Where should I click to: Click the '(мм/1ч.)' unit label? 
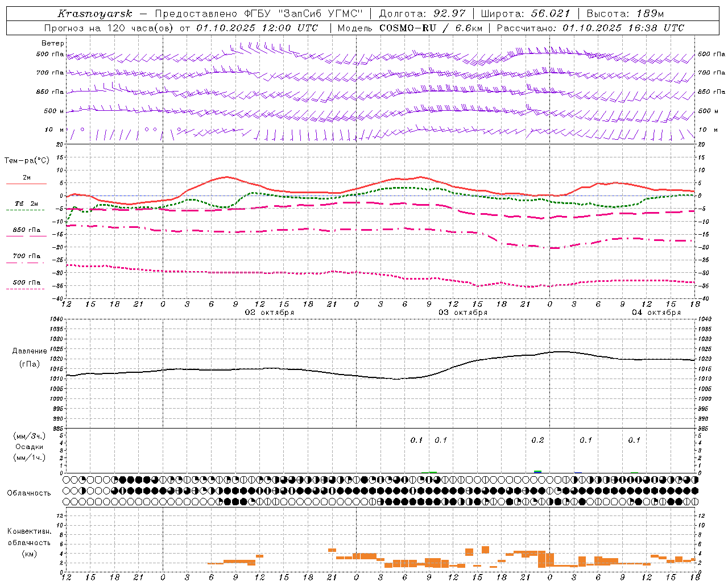[30, 458]
